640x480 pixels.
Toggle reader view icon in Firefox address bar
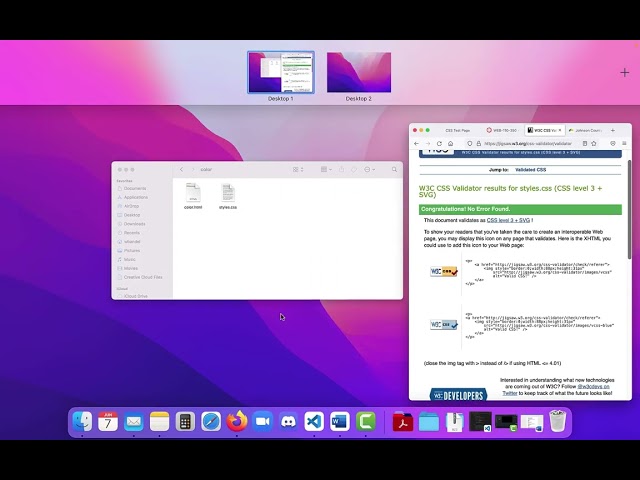pos(584,143)
